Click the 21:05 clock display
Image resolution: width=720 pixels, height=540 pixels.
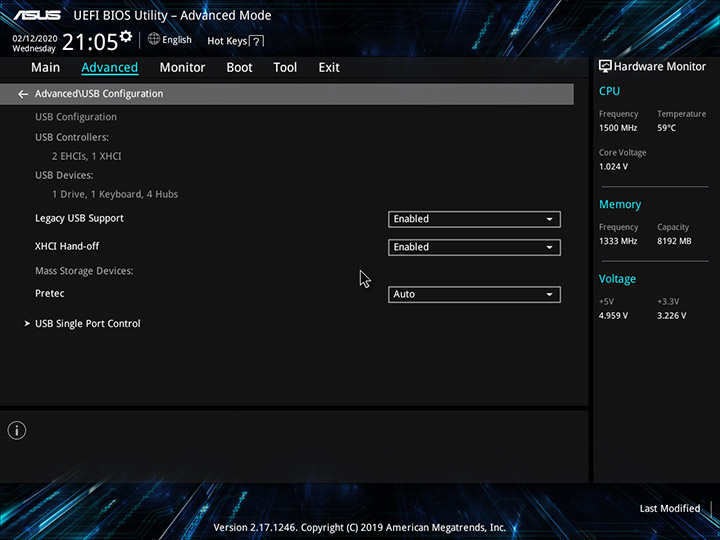(x=90, y=42)
